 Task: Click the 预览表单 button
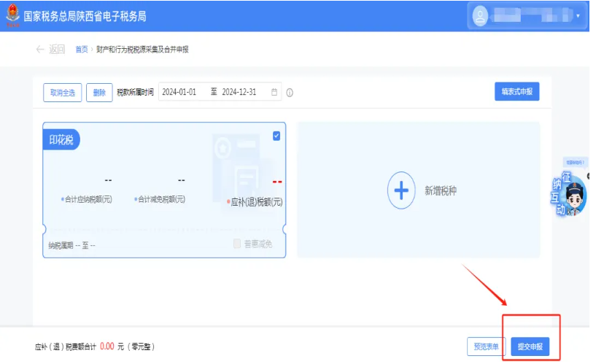pyautogui.click(x=486, y=346)
